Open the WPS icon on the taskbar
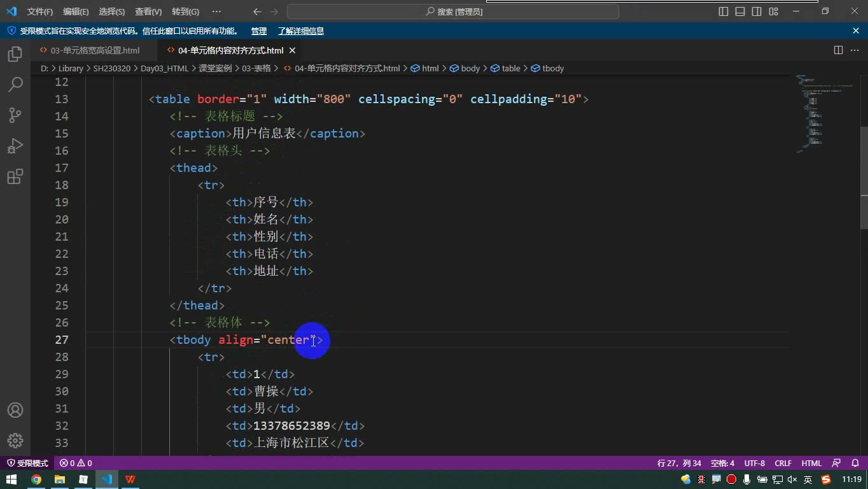The image size is (868, 489). (x=130, y=479)
